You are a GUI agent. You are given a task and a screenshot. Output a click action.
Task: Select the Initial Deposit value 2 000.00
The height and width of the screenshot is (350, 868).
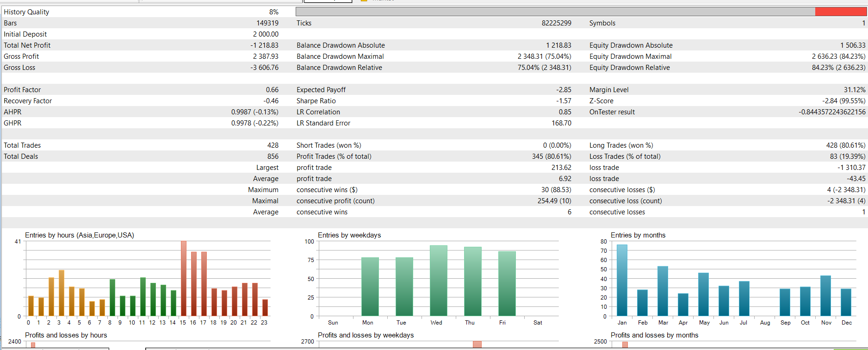tap(266, 34)
